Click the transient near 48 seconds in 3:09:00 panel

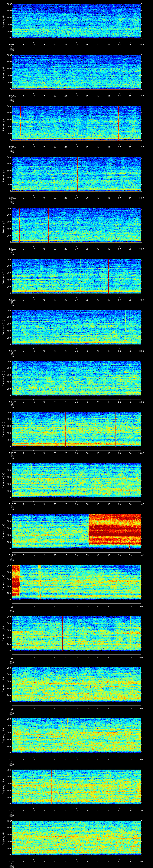click(116, 429)
